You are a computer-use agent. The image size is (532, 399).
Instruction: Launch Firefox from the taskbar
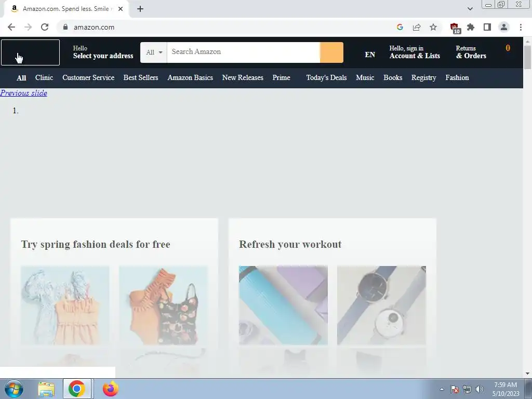click(x=110, y=389)
